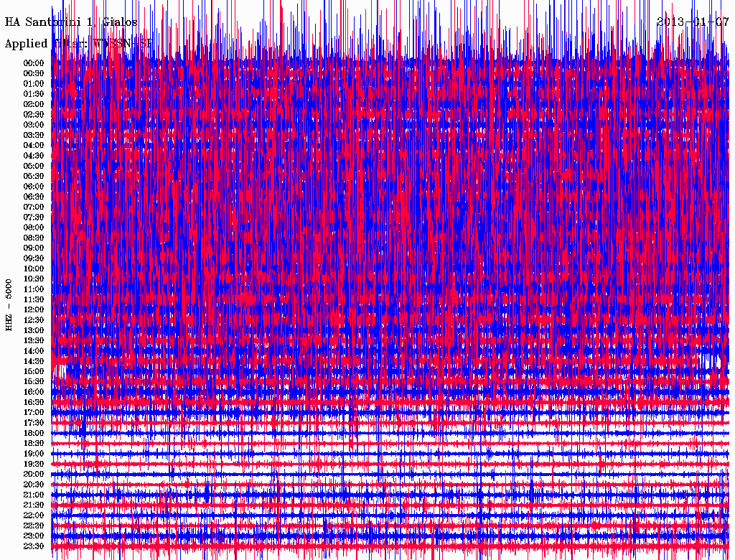
Task: Select the '12:30' time label
Action: [34, 320]
